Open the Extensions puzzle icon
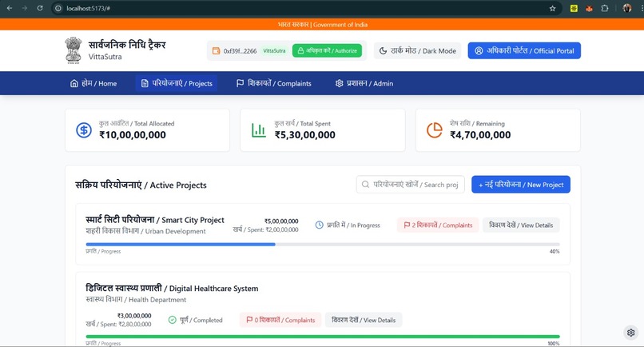 coord(605,8)
